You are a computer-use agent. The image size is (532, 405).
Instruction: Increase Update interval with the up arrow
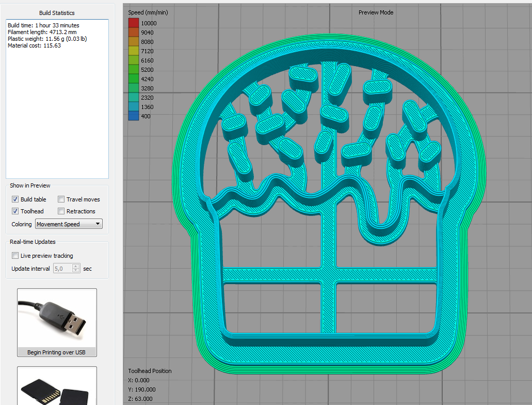[76, 267]
